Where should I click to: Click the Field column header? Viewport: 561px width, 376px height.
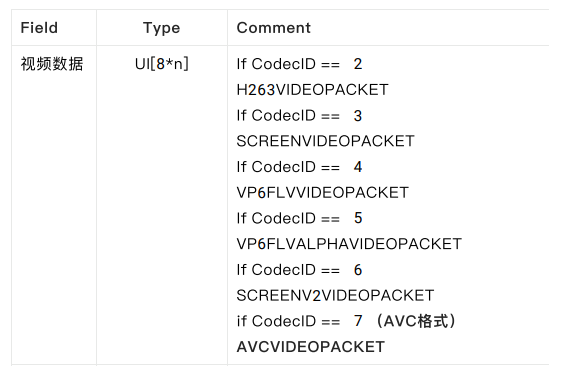pyautogui.click(x=39, y=28)
